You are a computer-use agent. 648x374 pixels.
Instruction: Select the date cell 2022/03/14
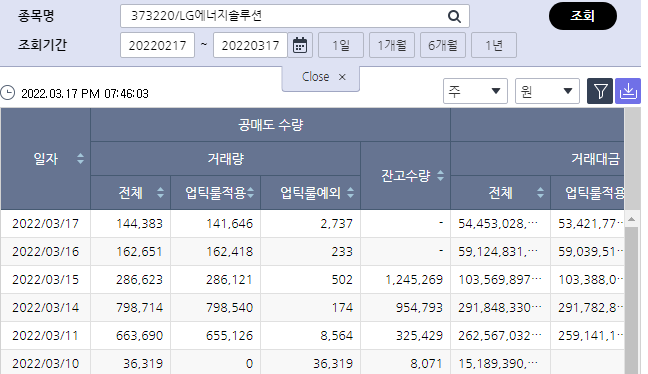click(45, 307)
